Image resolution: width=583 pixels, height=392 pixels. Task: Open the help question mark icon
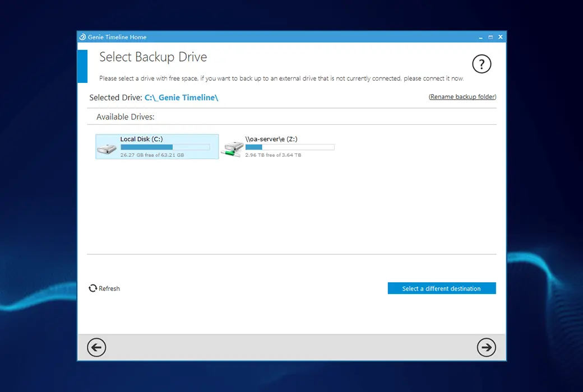click(482, 64)
